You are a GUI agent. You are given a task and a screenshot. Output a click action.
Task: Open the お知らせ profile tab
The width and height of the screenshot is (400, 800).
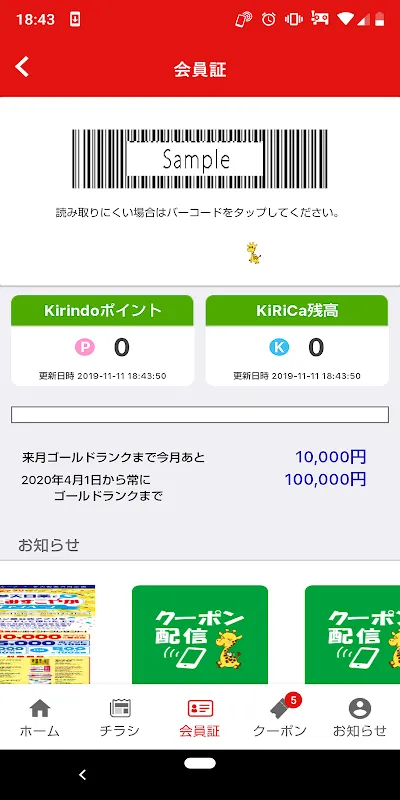[x=360, y=718]
